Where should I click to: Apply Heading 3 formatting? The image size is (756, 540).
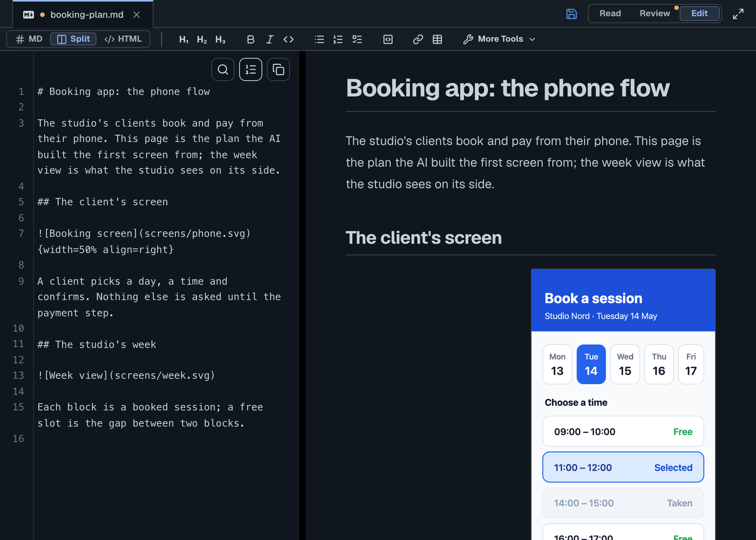(220, 39)
